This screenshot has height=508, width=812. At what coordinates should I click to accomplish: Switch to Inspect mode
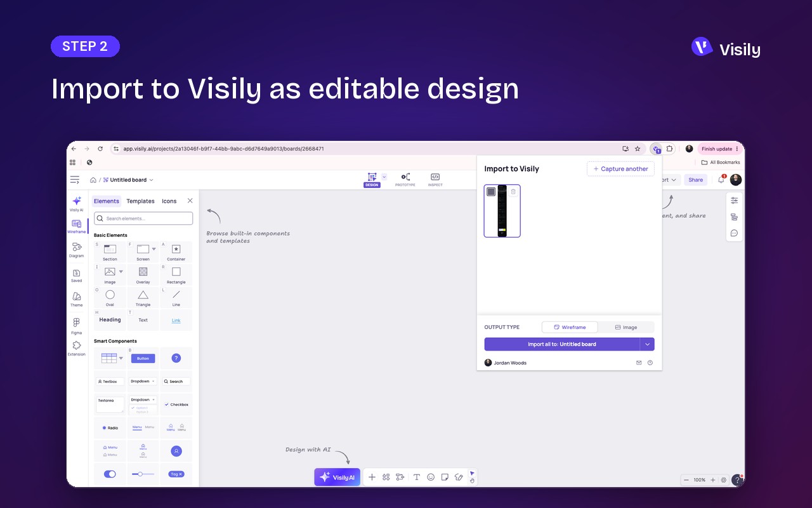point(435,180)
